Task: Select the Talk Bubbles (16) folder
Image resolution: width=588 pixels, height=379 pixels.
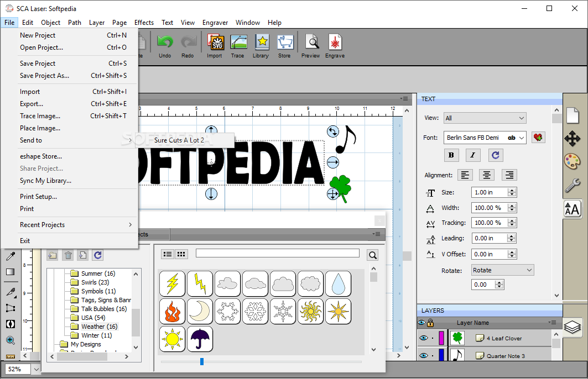Action: pyautogui.click(x=103, y=309)
